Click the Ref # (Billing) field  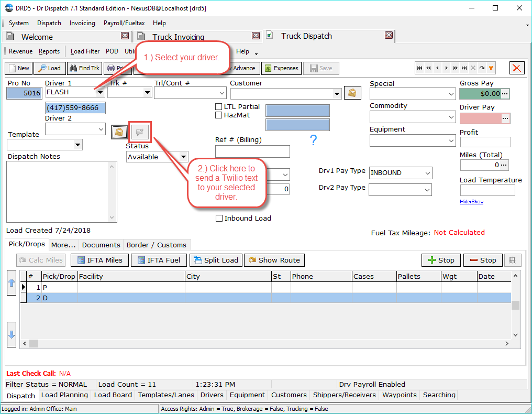(x=252, y=151)
